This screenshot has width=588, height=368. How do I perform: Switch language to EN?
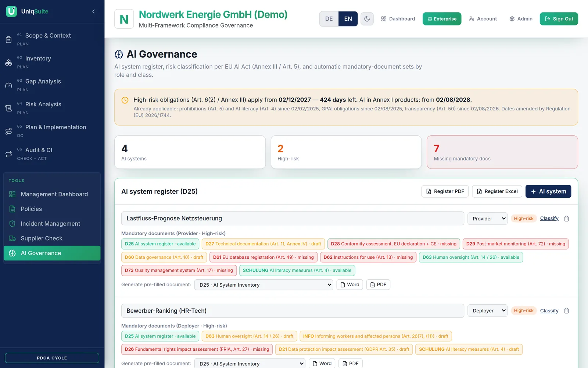[x=348, y=19]
